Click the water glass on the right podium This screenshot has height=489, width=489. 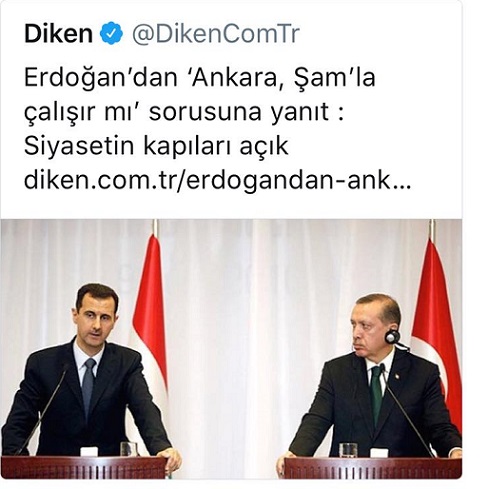click(348, 450)
